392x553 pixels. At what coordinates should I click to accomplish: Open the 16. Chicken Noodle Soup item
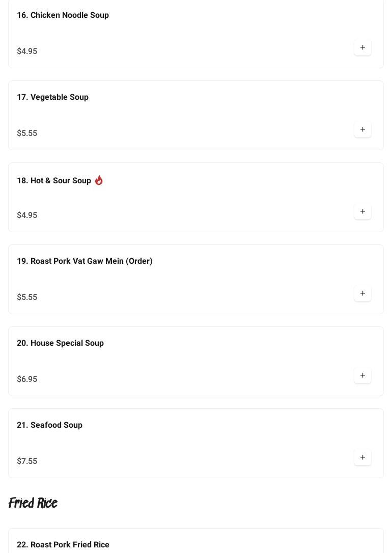63,15
